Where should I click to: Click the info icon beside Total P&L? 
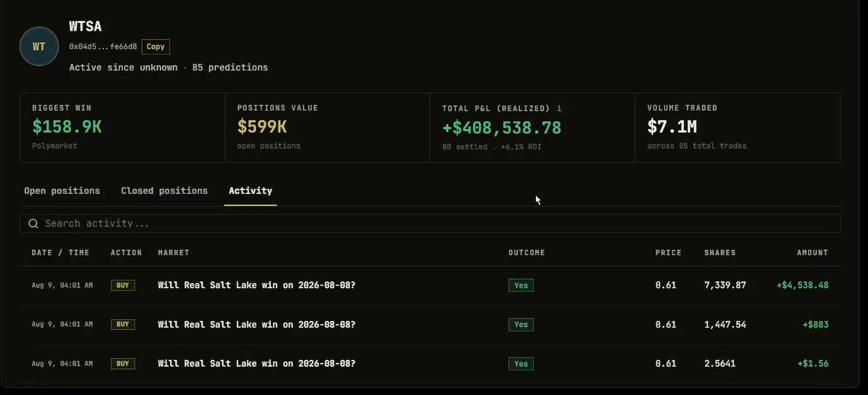tap(560, 108)
